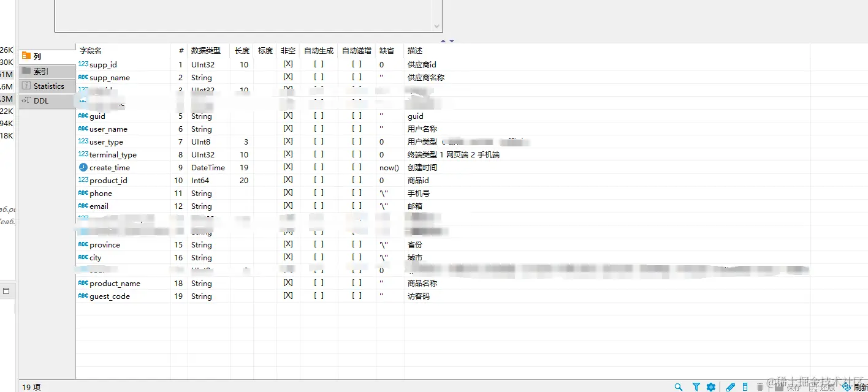Image resolution: width=868 pixels, height=392 pixels.
Task: Click the now() default value cell
Action: tap(389, 167)
